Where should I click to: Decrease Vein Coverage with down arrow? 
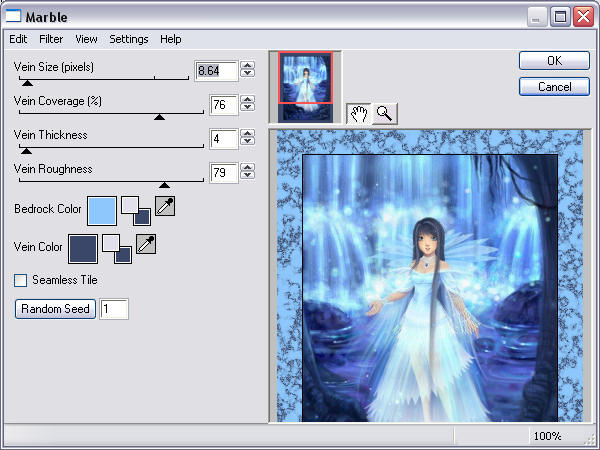point(248,107)
